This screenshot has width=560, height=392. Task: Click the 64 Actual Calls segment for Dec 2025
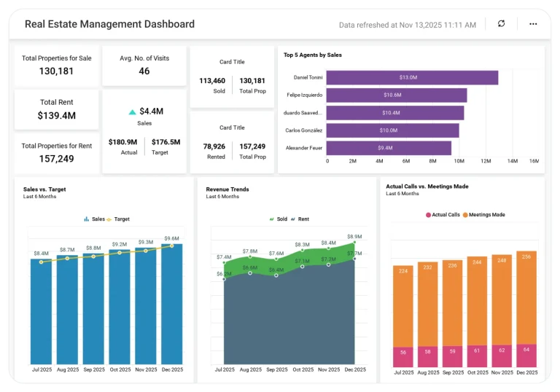coord(526,356)
